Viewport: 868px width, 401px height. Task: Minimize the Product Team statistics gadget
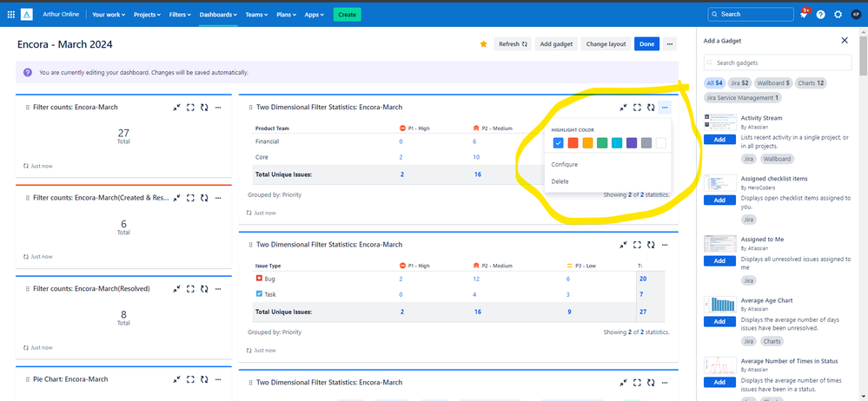coord(623,108)
